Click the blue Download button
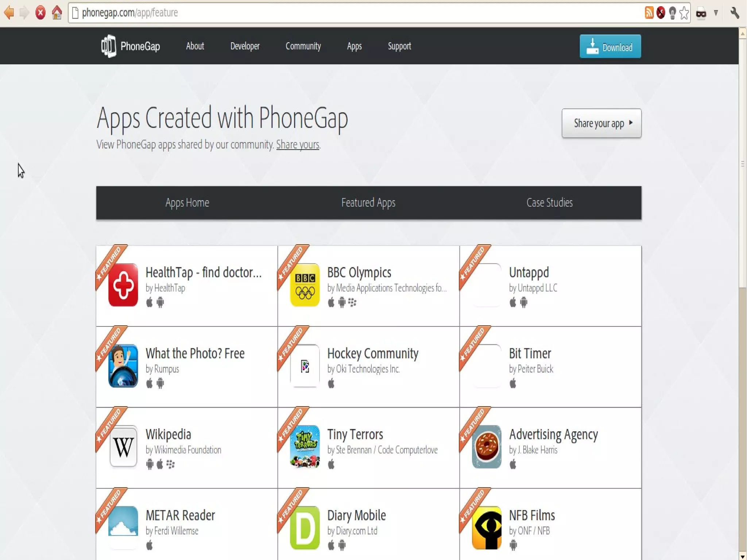The image size is (747, 560). click(610, 46)
